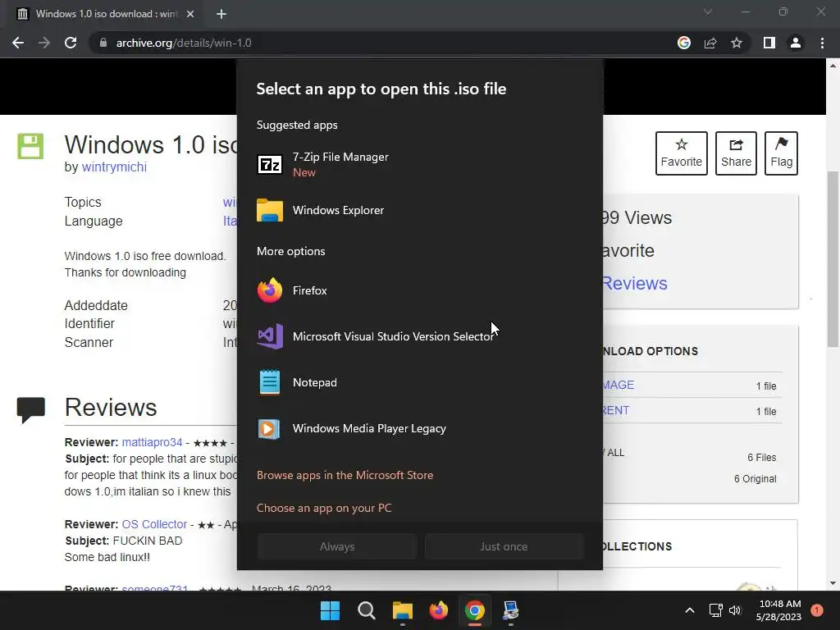This screenshot has width=840, height=630.
Task: Show hidden tray icons chevron
Action: 690,610
